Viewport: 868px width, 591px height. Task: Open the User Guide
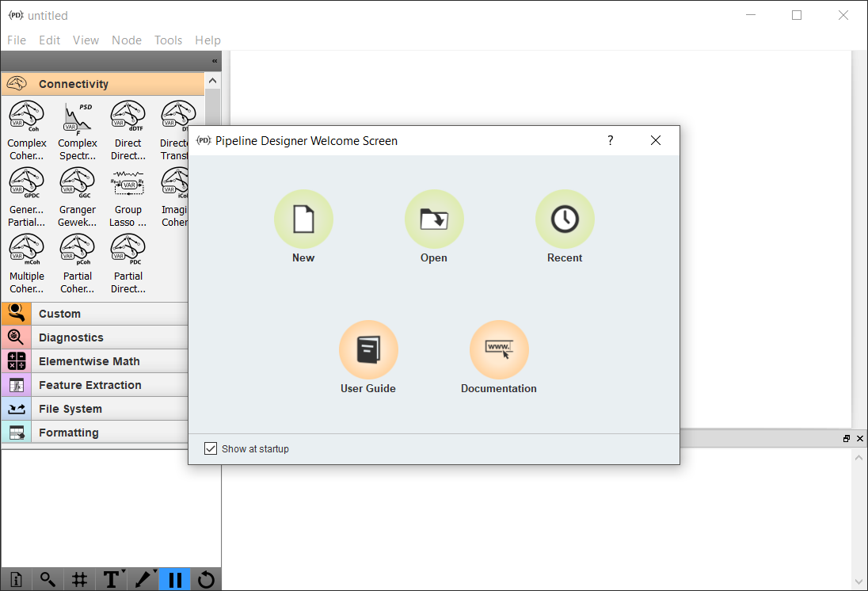[368, 350]
